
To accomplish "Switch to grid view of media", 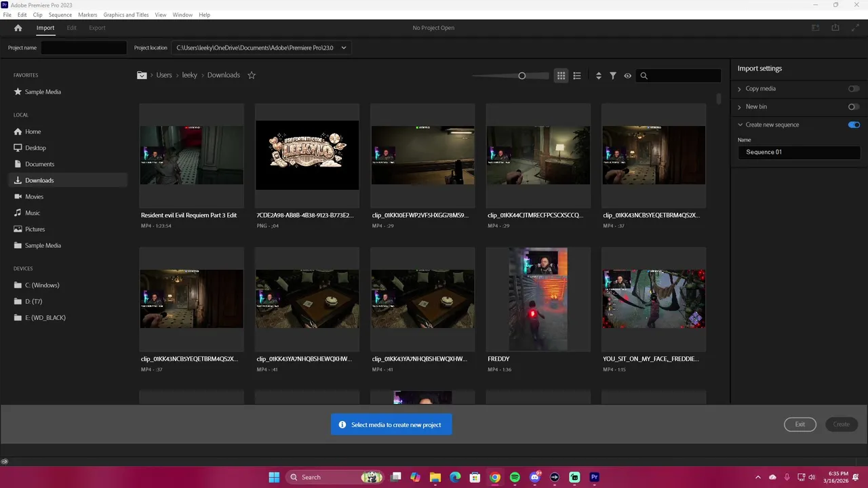I will (x=561, y=76).
